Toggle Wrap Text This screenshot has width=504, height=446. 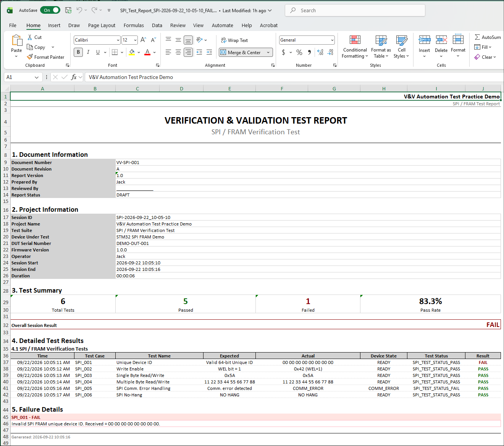[234, 40]
